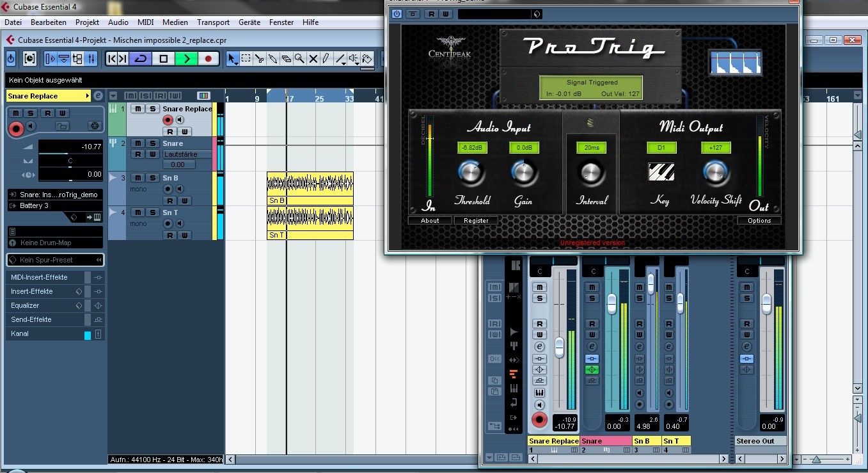Open the waveform display icon in ProTrig
Viewport: 868px width, 473px height.
[x=736, y=63]
